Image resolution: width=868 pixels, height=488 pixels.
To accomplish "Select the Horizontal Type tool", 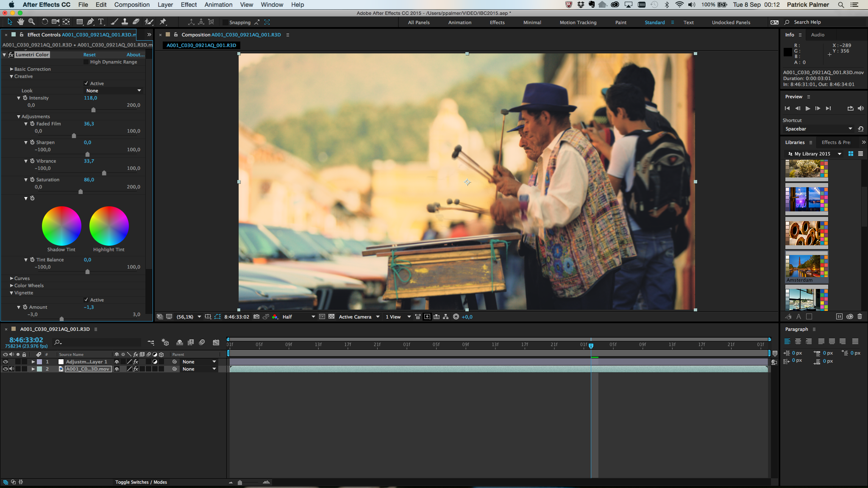I will pos(101,22).
